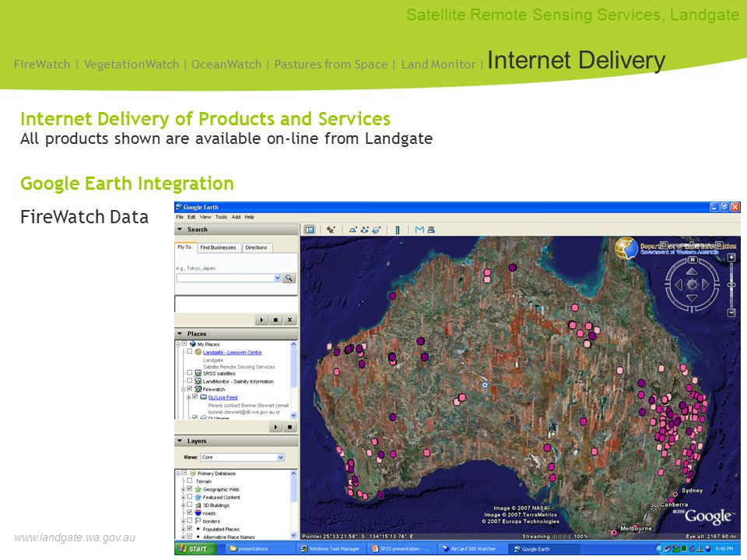
Task: Click the navigation right arrow
Action: point(706,285)
